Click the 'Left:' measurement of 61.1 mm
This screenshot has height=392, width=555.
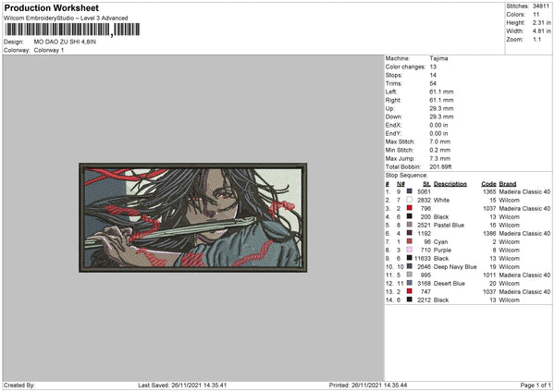point(441,92)
